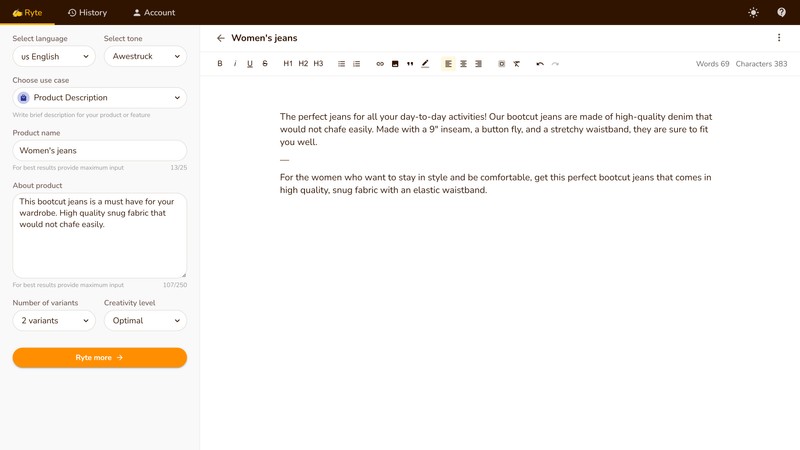Apply the H1 heading style
Screen dimensions: 800x450
(288, 64)
